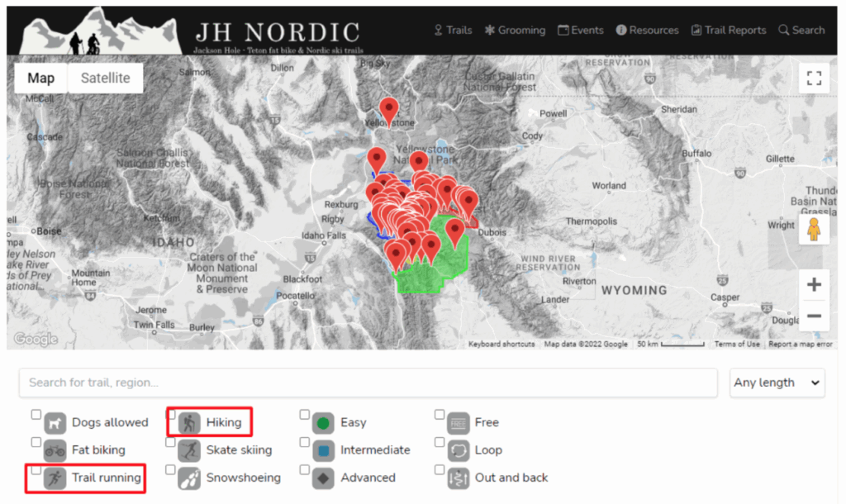The height and width of the screenshot is (504, 846).
Task: Toggle fullscreen map view
Action: tap(814, 78)
